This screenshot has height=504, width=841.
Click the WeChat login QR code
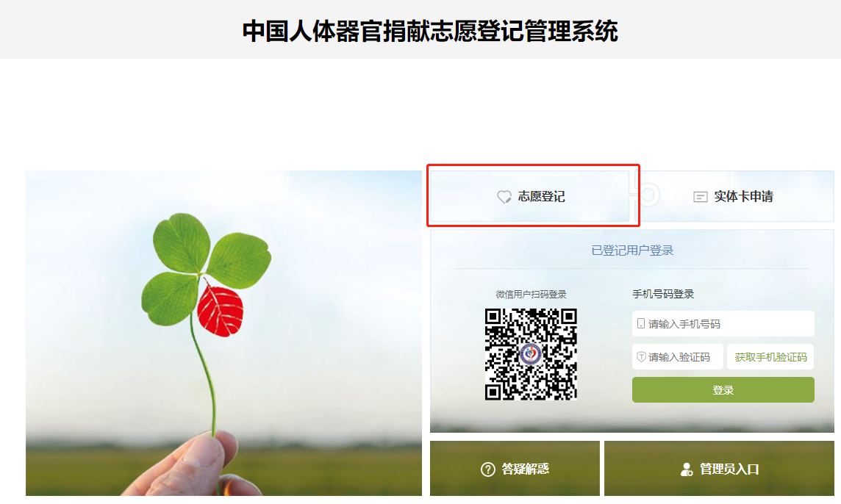click(x=531, y=354)
